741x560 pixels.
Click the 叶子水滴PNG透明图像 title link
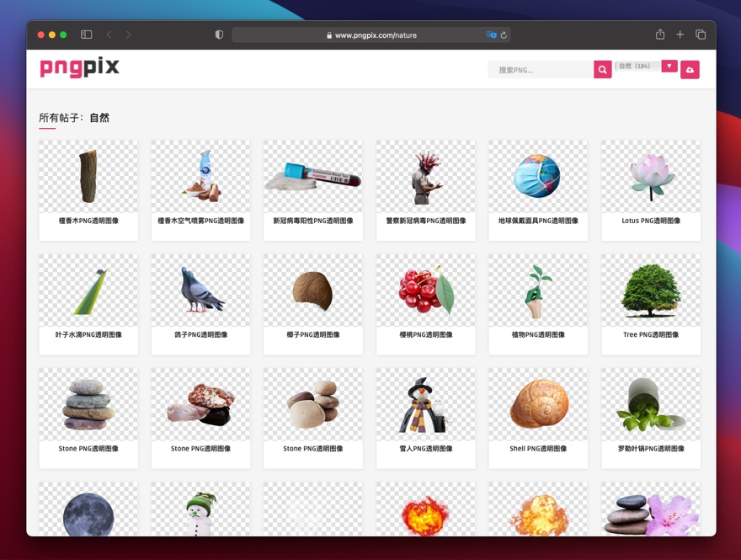coord(88,334)
